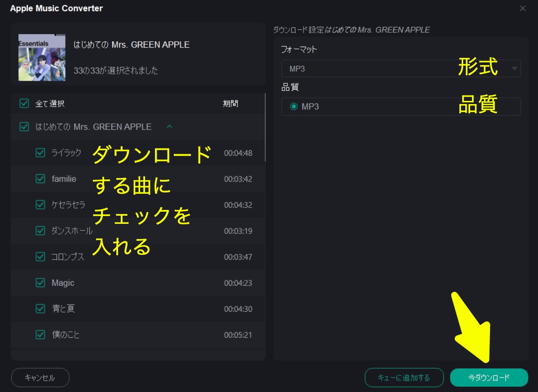
Task: Click the はじめての Mrs. GREEN APPLE tree row label
Action: [93, 127]
